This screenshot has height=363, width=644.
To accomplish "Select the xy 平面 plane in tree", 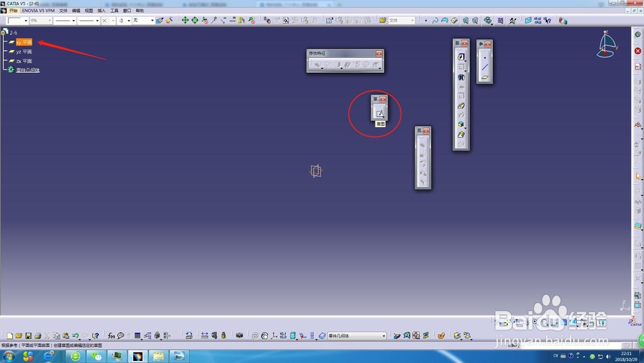I will pyautogui.click(x=24, y=43).
